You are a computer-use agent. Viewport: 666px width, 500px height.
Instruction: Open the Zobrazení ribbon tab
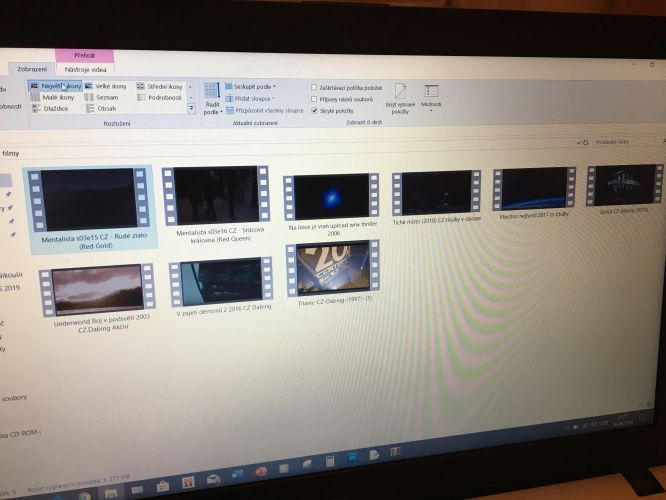point(32,69)
